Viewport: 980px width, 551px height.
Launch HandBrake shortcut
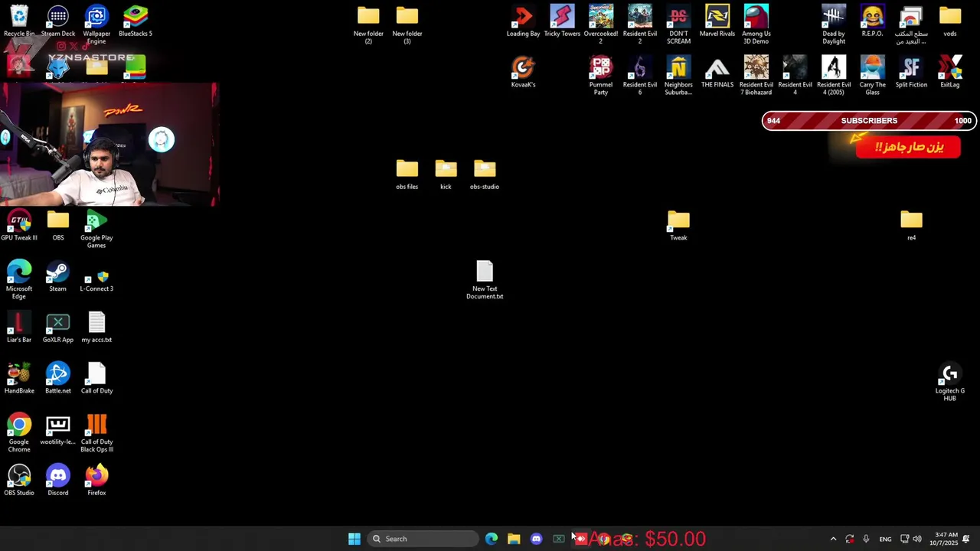click(19, 378)
